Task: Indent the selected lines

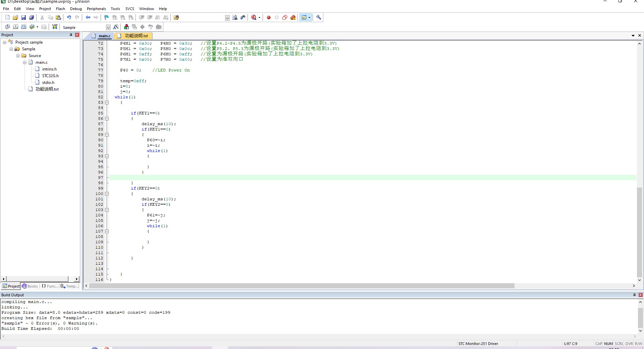Action: 142,17
